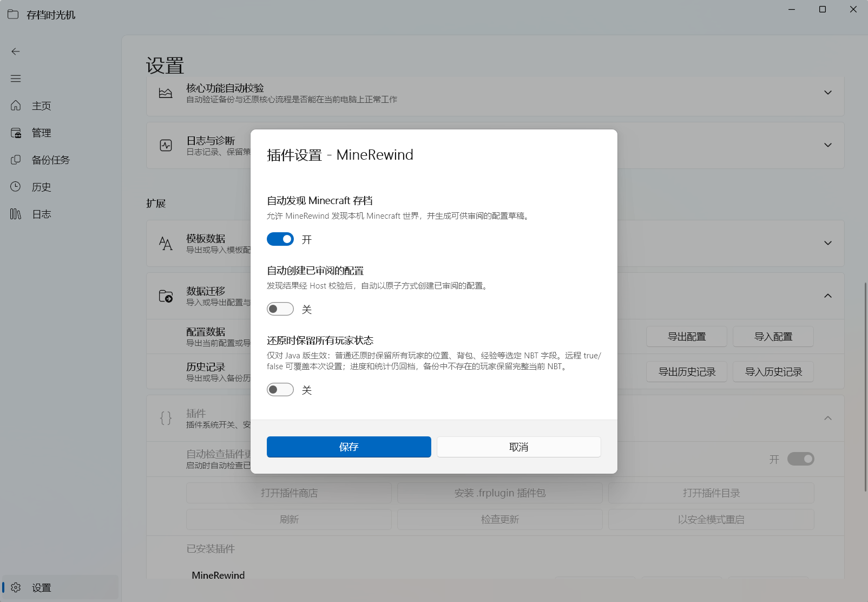The width and height of the screenshot is (868, 602).
Task: Click 打开插件商店 button
Action: tap(289, 493)
